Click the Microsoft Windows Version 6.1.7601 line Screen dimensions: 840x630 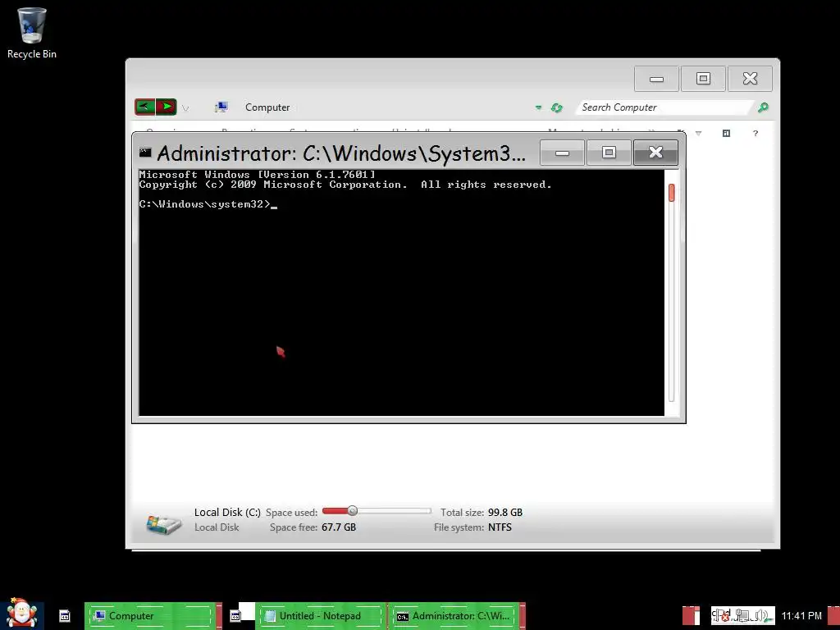[x=257, y=175]
